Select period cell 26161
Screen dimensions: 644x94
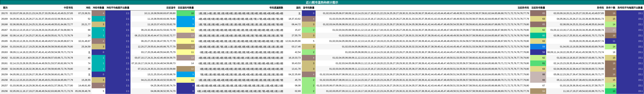point(4,63)
